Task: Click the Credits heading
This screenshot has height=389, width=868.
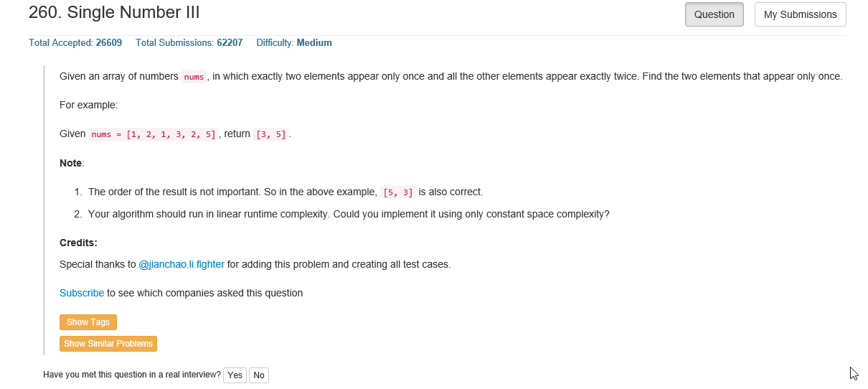Action: (78, 243)
